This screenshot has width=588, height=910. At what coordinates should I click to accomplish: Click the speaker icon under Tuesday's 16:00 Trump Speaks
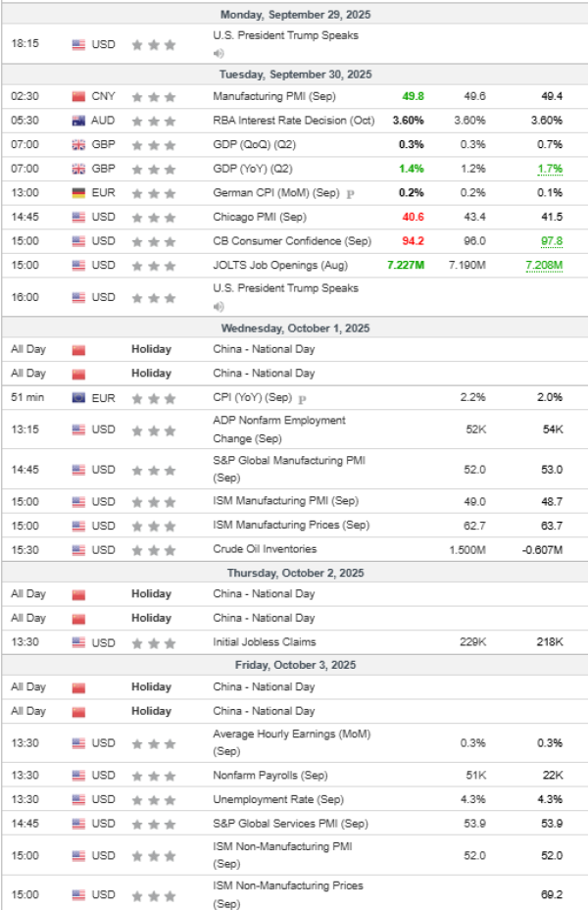pyautogui.click(x=219, y=305)
